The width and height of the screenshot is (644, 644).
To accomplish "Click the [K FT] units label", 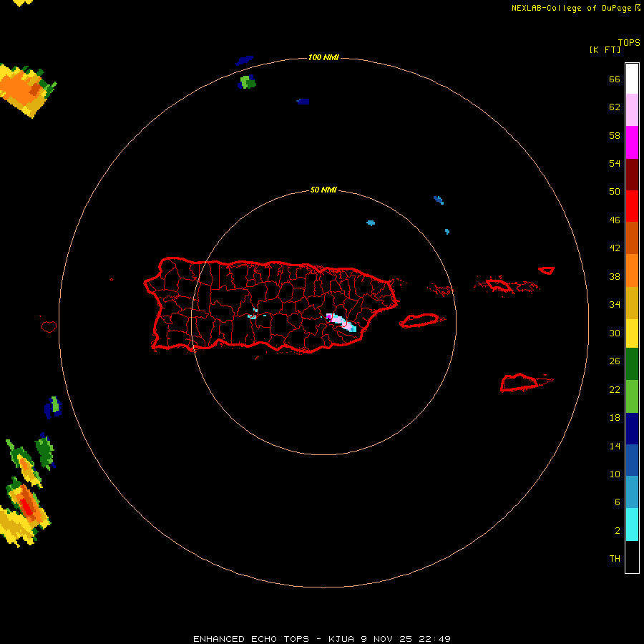I will (605, 50).
